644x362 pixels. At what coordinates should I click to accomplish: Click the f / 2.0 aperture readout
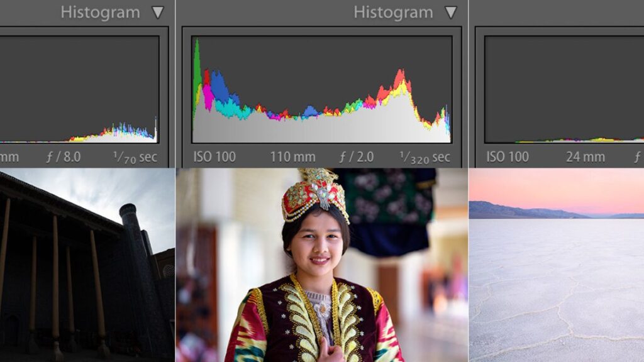[358, 156]
